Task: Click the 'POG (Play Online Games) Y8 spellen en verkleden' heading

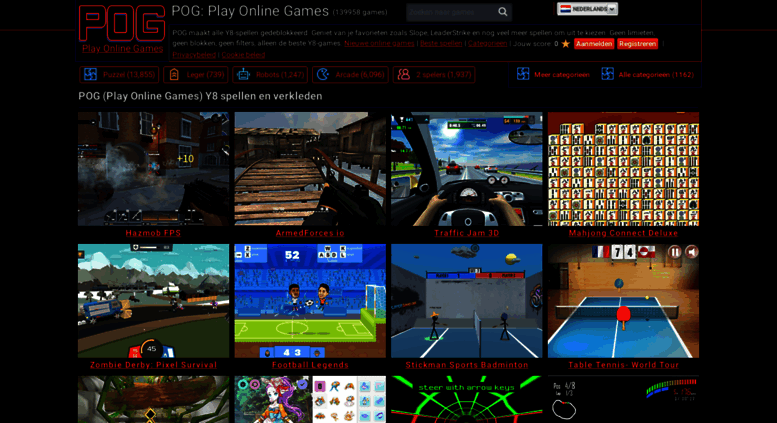Action: click(200, 96)
